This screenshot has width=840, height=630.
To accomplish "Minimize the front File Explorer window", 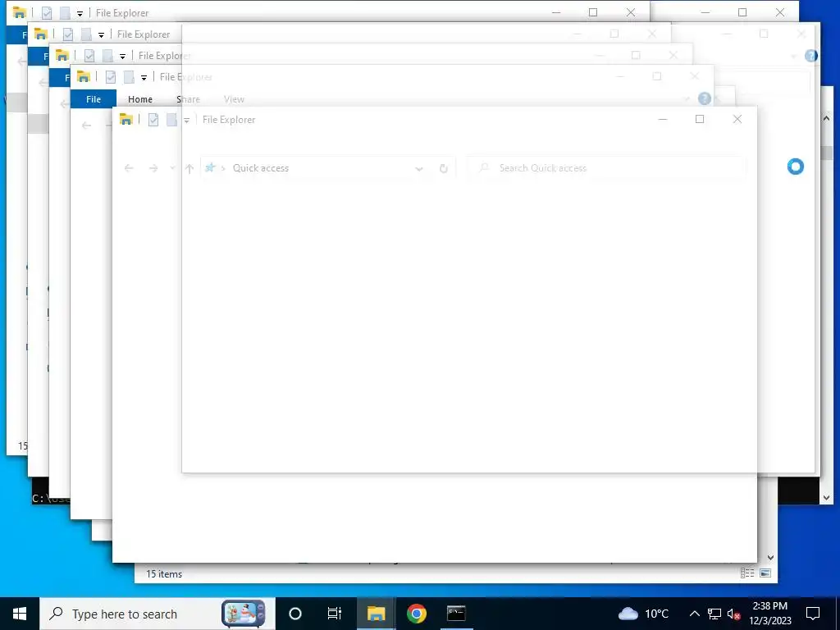I will (x=663, y=119).
